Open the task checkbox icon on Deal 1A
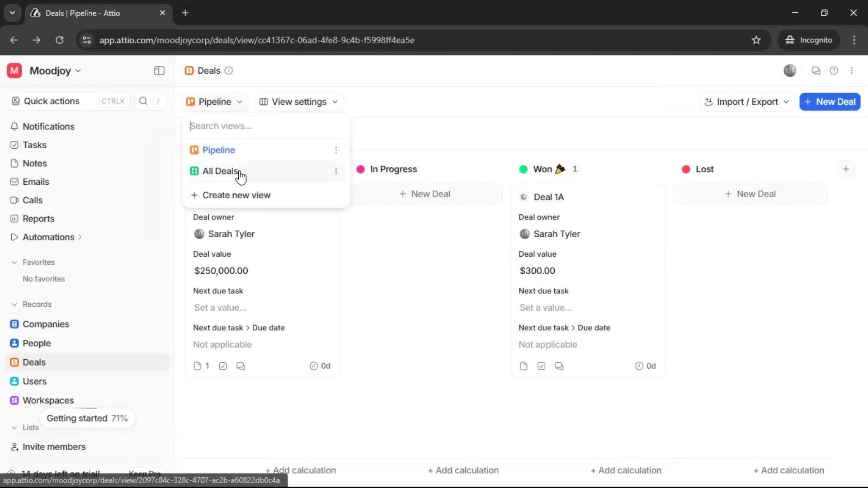868x488 pixels. 541,366
